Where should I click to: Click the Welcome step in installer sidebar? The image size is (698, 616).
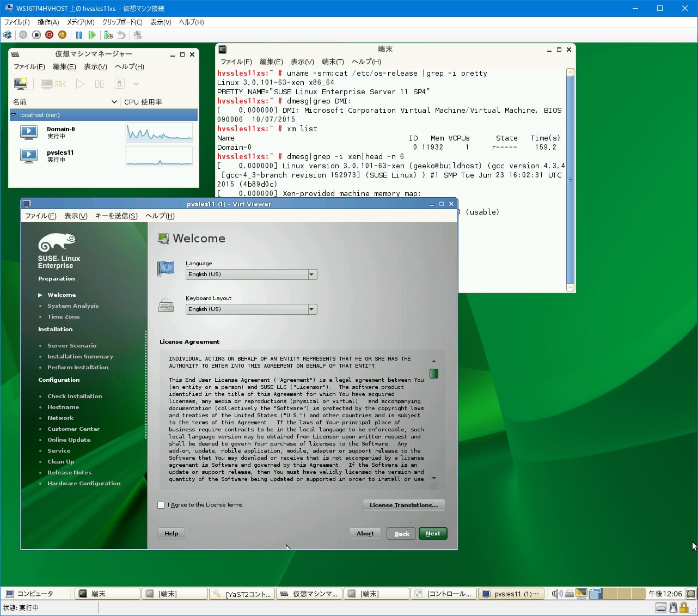62,295
